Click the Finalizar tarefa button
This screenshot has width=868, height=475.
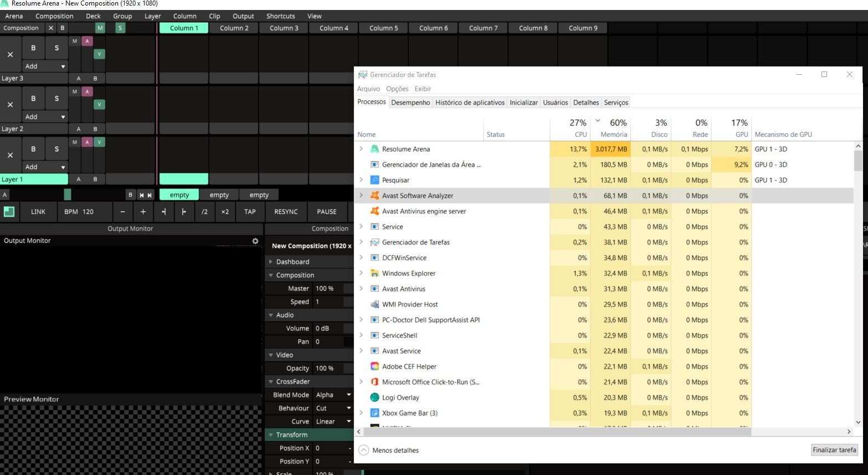click(834, 450)
